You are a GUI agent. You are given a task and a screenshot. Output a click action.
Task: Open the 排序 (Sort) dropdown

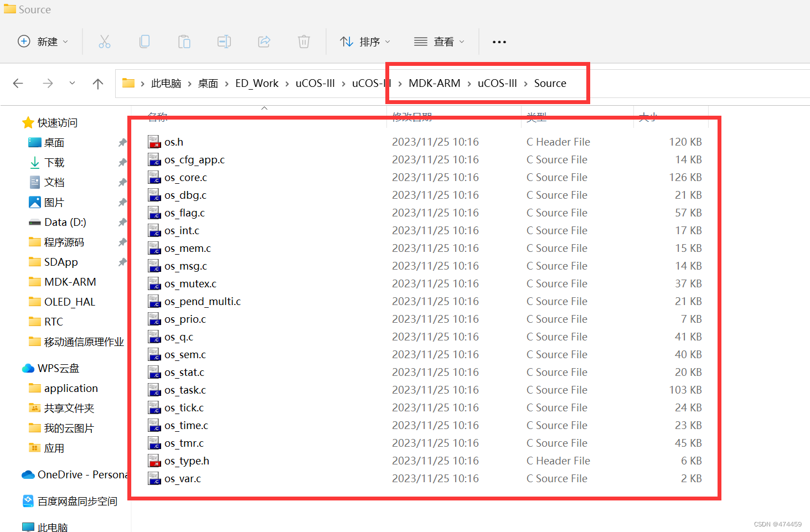point(365,42)
